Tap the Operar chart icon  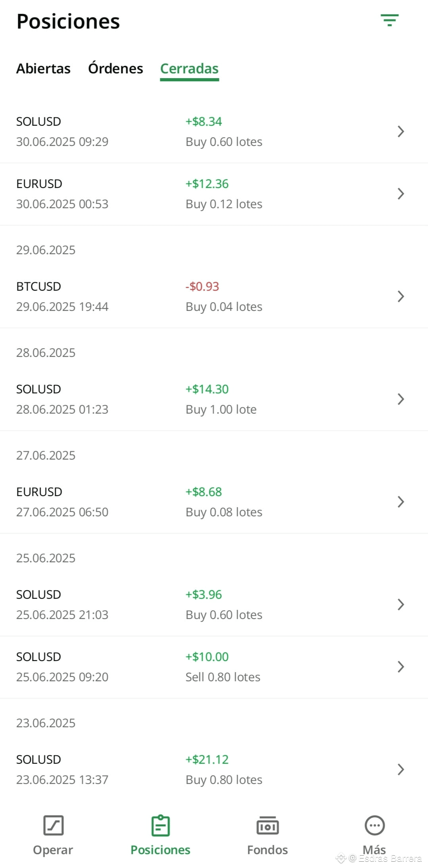pyautogui.click(x=53, y=826)
